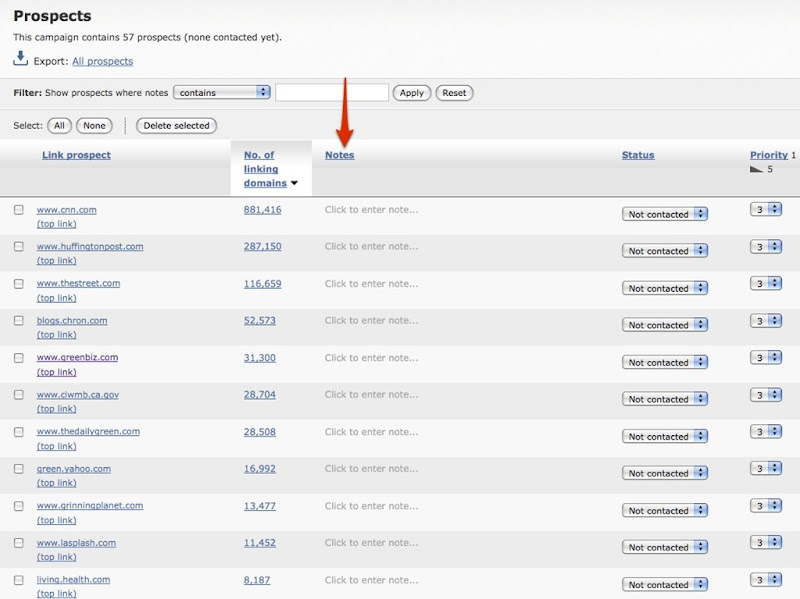Click the Reset filter button
800x599 pixels.
[454, 93]
